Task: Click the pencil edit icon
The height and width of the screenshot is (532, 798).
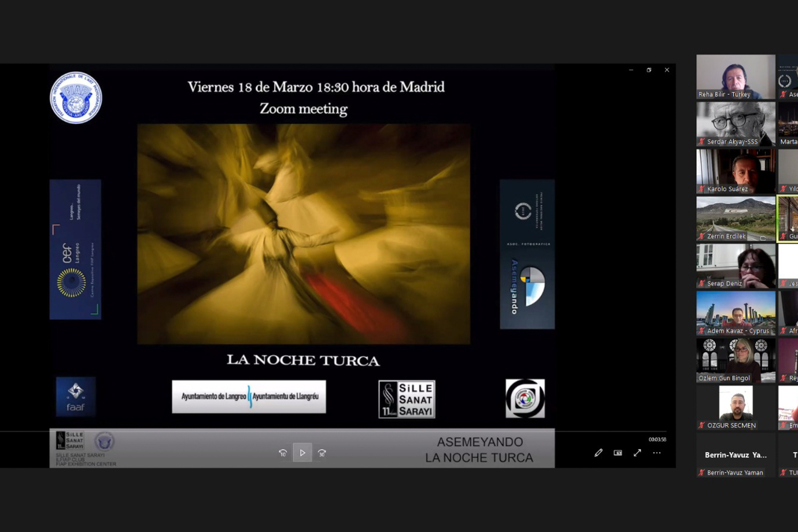Action: pos(598,453)
